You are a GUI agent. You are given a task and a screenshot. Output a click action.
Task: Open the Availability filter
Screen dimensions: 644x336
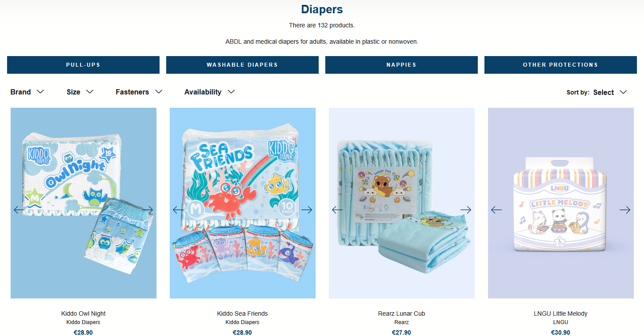click(210, 92)
